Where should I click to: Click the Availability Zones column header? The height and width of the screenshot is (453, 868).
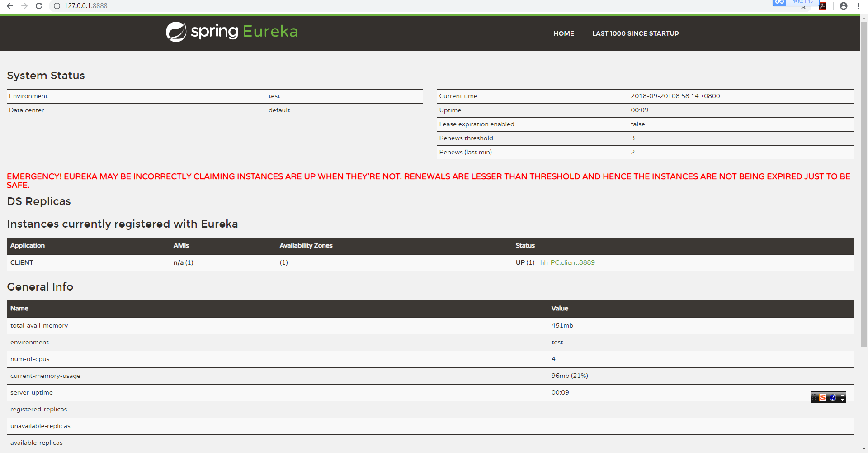[x=306, y=245]
